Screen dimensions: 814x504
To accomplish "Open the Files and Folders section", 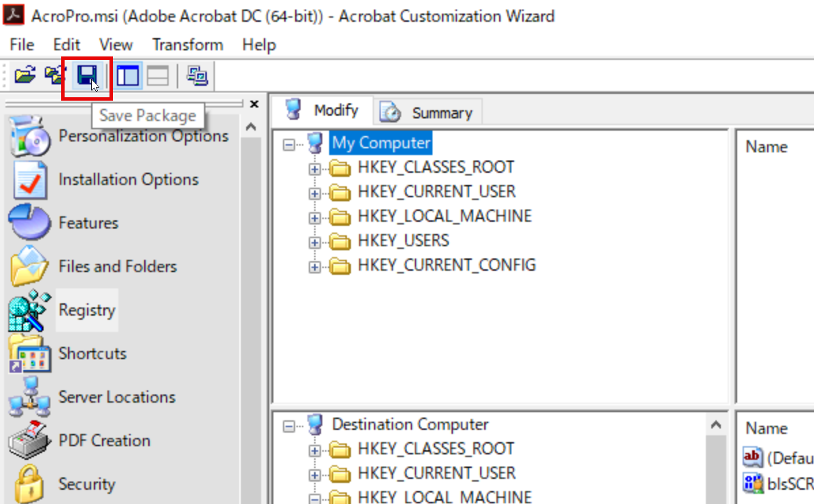I will [x=118, y=266].
